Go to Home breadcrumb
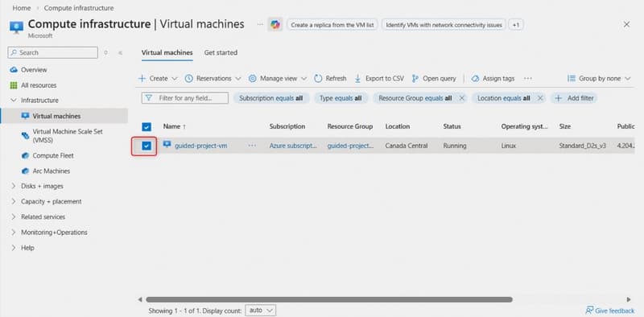This screenshot has height=317, width=644. tap(22, 8)
